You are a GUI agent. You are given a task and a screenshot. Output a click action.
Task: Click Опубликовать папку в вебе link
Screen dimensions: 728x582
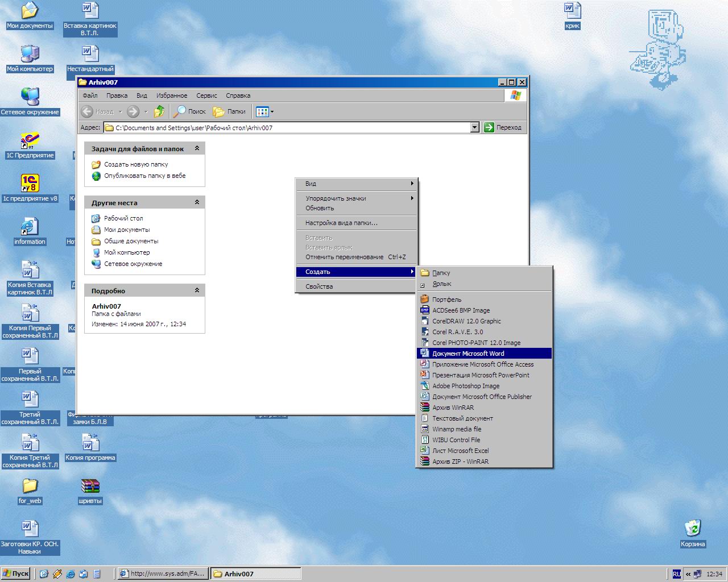coord(144,176)
